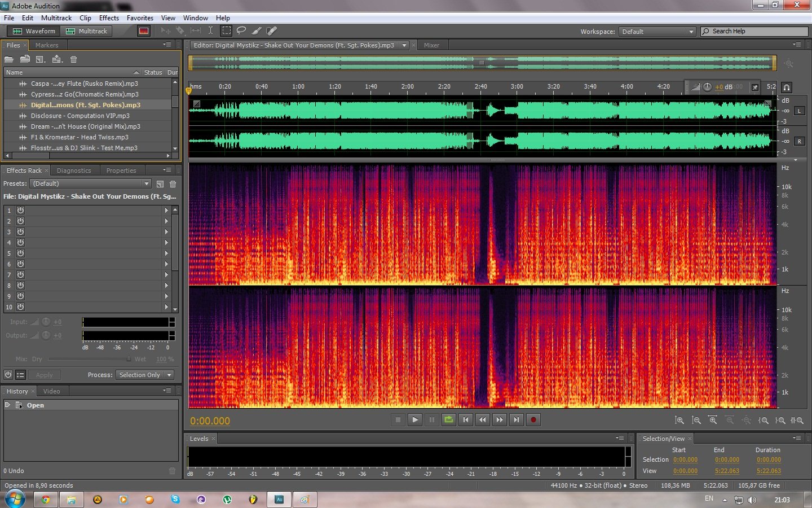Open the Editor file selector dropdown arrow
The width and height of the screenshot is (812, 508).
404,45
